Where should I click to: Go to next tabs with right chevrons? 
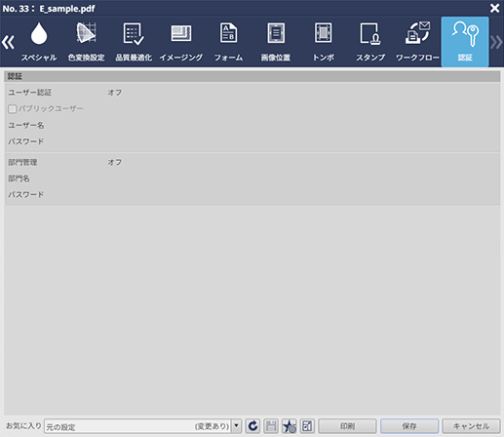pos(496,42)
